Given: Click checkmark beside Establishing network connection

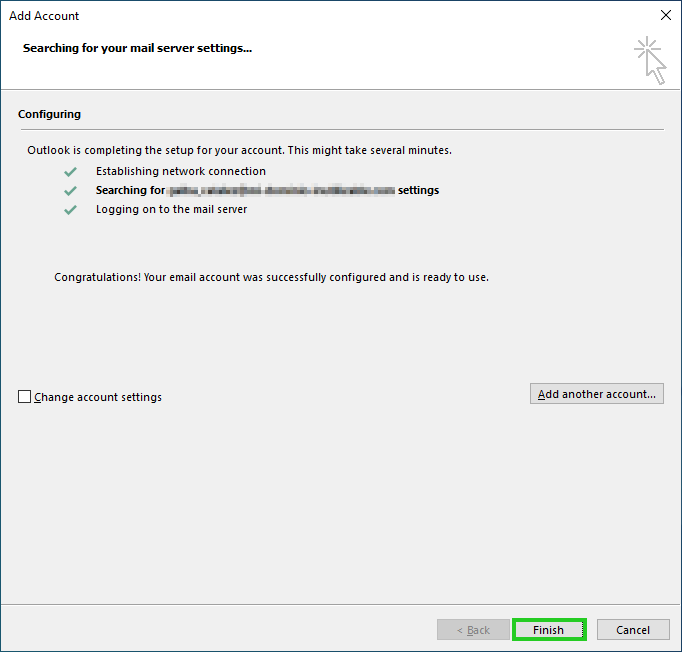Looking at the screenshot, I should point(70,172).
